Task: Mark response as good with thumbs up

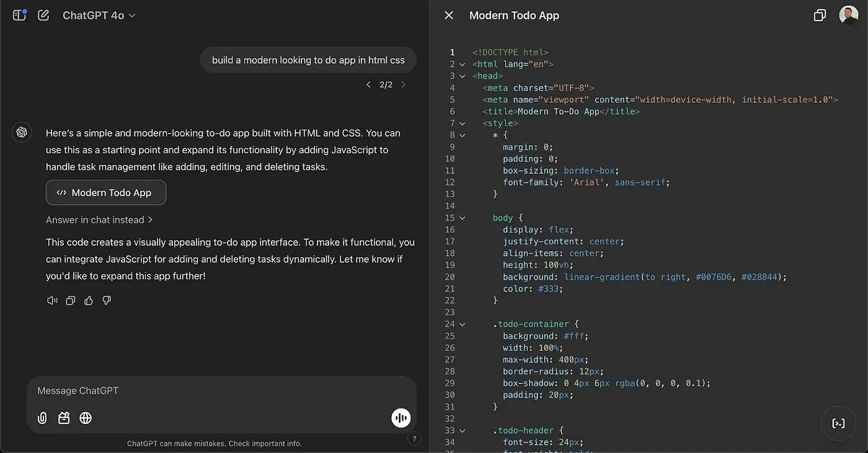Action: click(x=89, y=300)
